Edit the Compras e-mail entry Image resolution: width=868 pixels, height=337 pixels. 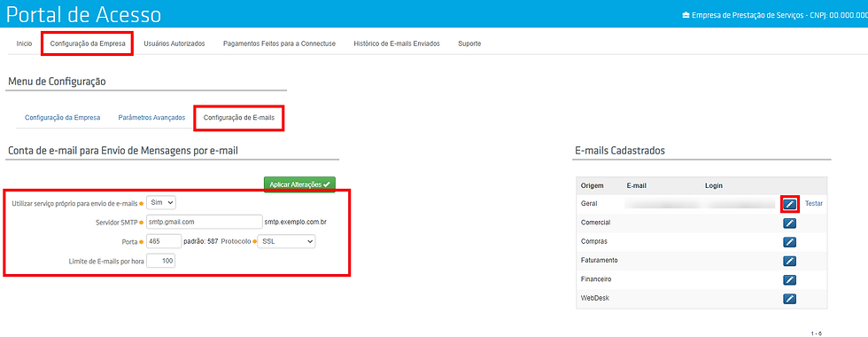click(790, 241)
